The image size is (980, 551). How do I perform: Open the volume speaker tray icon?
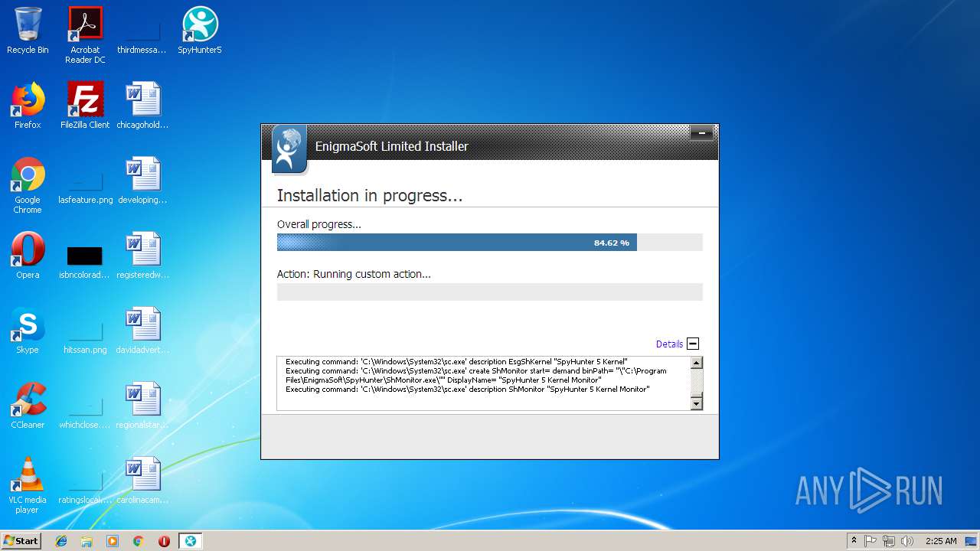click(x=907, y=541)
